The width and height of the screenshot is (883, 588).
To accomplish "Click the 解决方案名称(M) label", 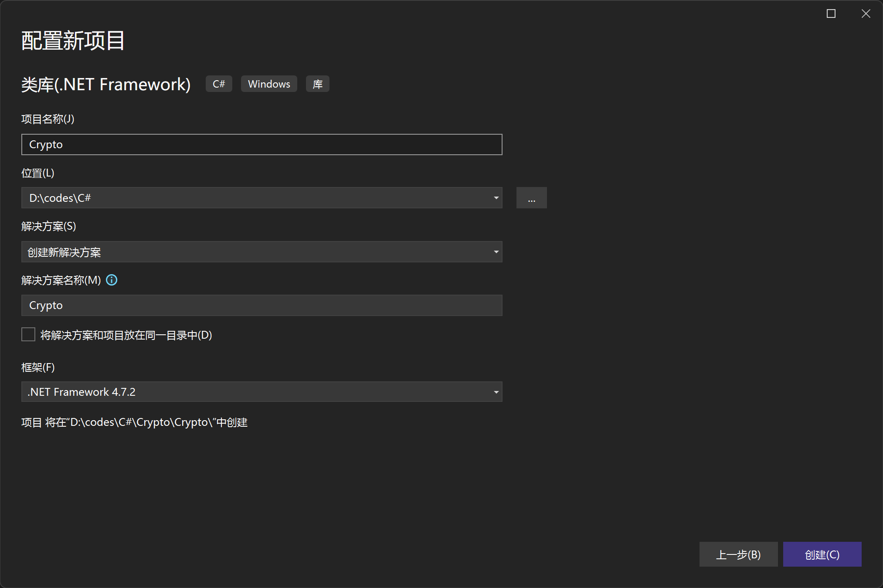I will tap(61, 280).
